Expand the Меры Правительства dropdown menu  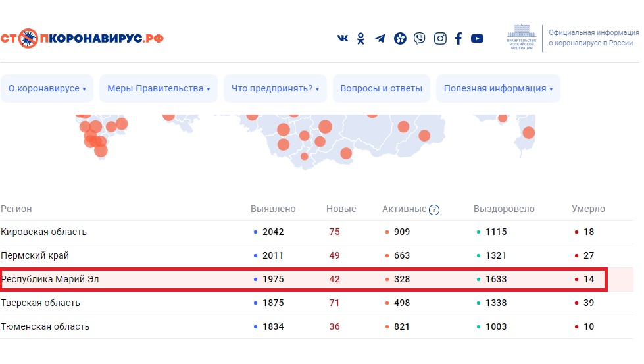tap(159, 89)
